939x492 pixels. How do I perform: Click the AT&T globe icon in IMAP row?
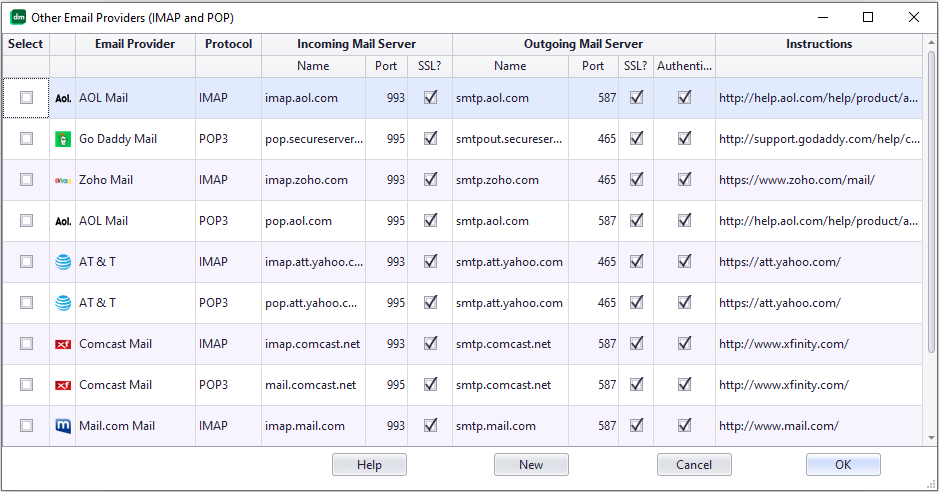coord(63,262)
